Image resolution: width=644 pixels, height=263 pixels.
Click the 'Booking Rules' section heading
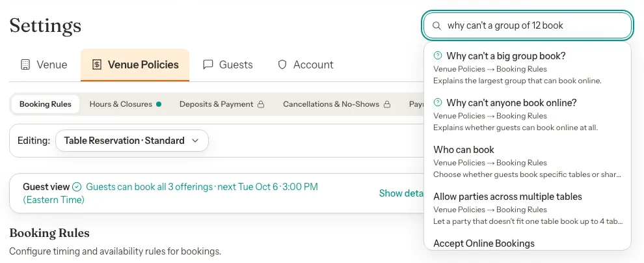coord(49,234)
